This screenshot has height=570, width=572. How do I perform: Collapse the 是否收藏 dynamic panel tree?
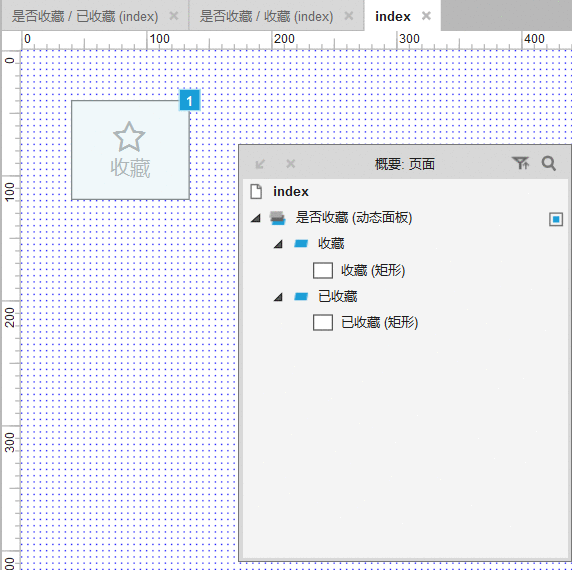(x=256, y=218)
